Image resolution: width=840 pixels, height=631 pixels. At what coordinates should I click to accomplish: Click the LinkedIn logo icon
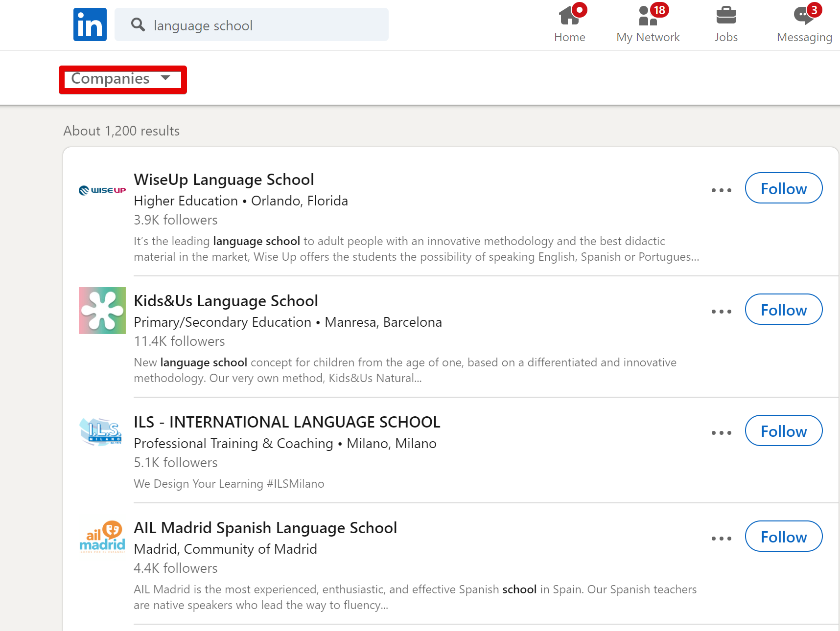click(x=90, y=24)
